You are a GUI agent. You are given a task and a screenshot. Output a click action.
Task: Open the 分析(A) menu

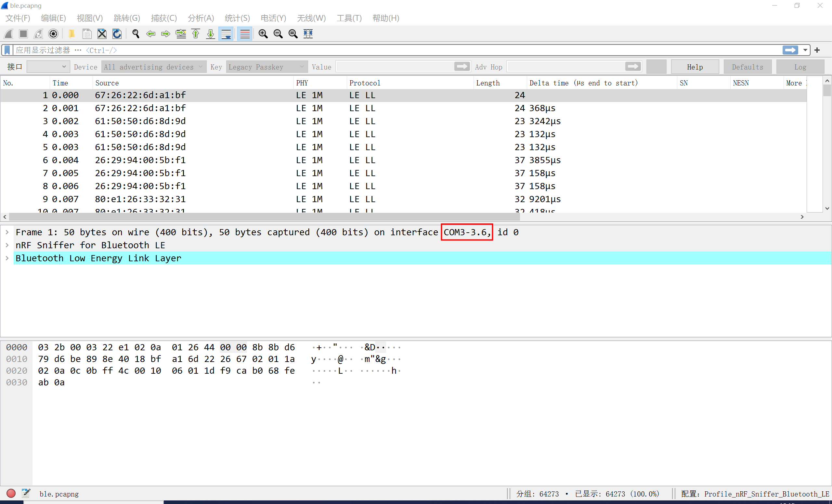click(x=201, y=18)
